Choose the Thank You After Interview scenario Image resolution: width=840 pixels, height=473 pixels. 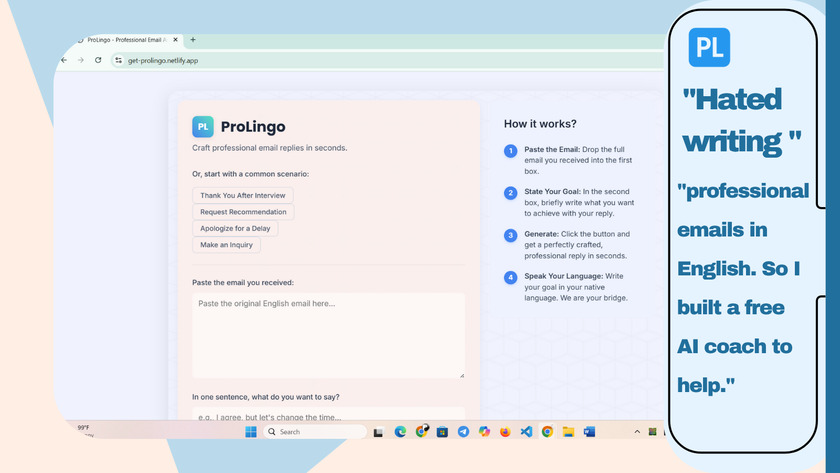click(243, 196)
